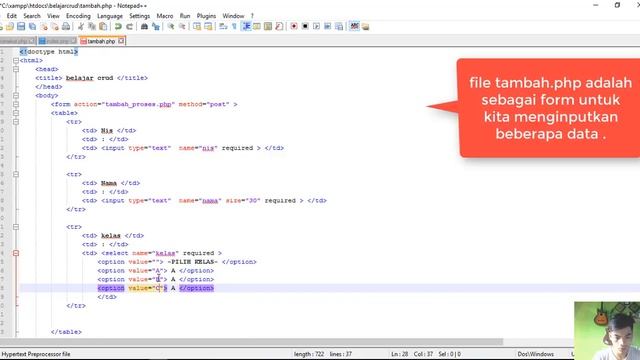Collapse the <head> fold marker

pyautogui.click(x=16, y=69)
